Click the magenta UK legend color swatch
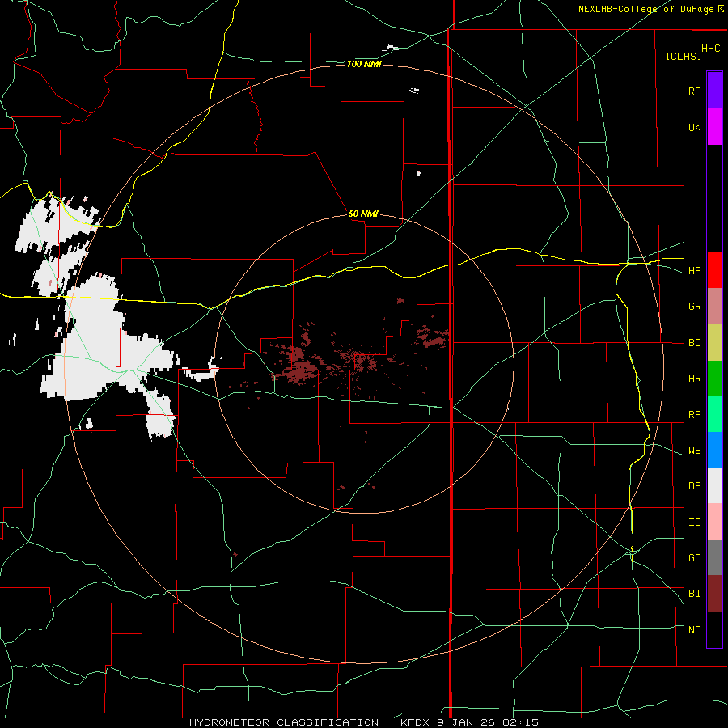The image size is (728, 728). click(714, 127)
